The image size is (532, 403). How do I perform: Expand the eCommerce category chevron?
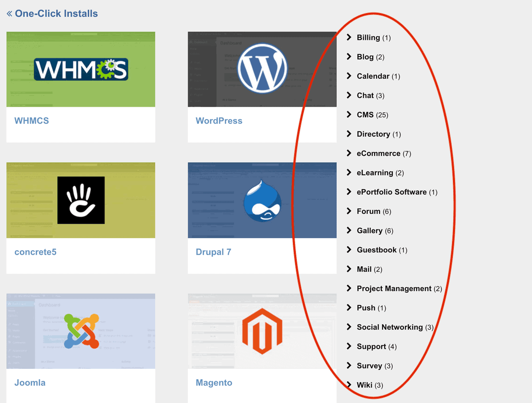[x=349, y=153]
